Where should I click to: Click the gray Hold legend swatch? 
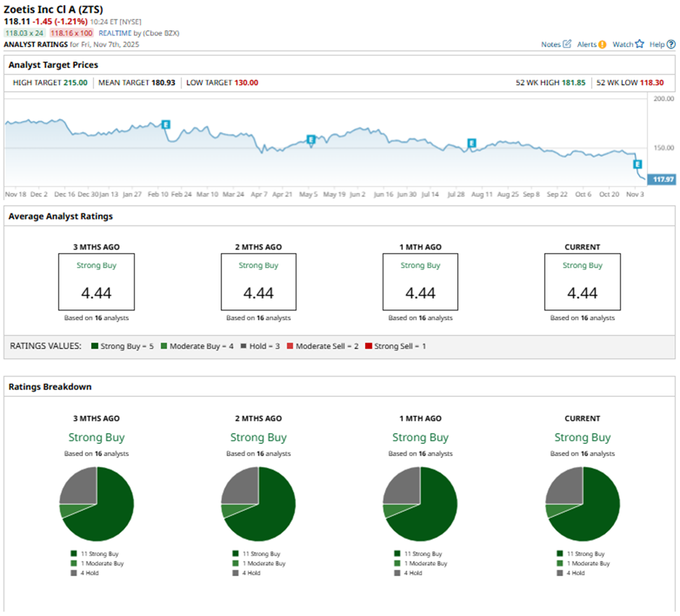click(244, 346)
